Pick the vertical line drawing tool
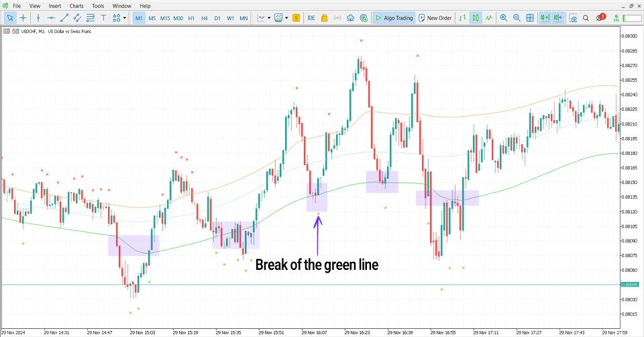Viewport: 644px width, 337px height. tap(38, 18)
